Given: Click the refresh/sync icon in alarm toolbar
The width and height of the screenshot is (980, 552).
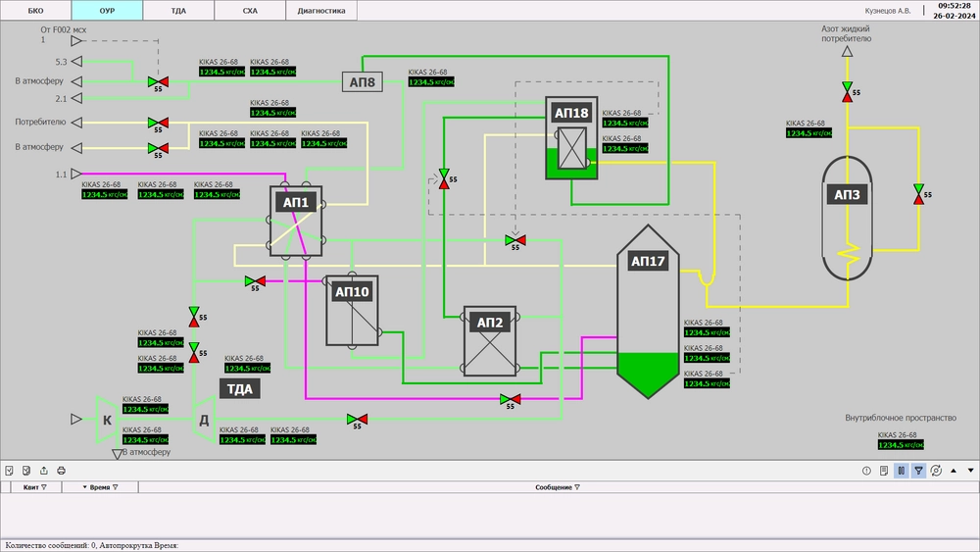Looking at the screenshot, I should pyautogui.click(x=936, y=471).
